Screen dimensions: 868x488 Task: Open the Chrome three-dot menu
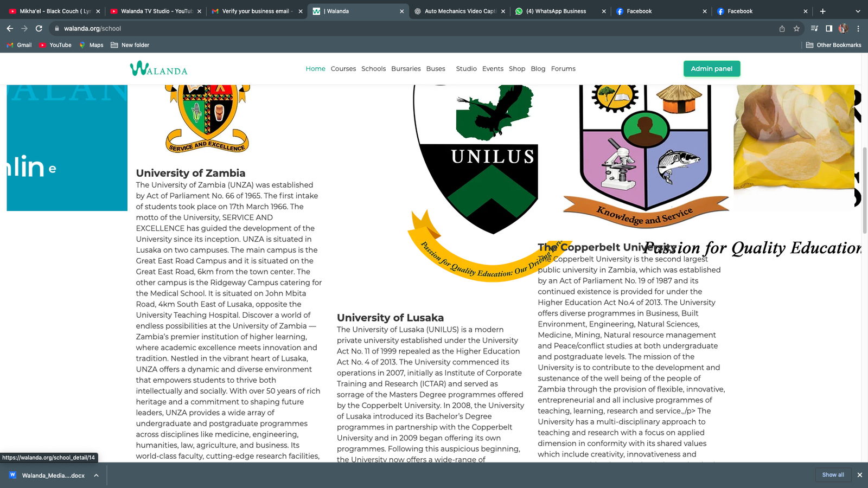pyautogui.click(x=858, y=29)
